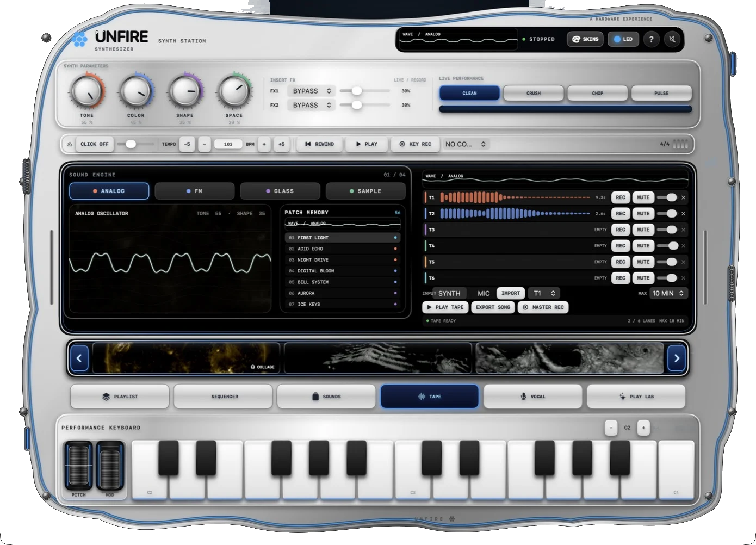Select the Night Drive patch
This screenshot has height=545, width=756.
click(343, 260)
